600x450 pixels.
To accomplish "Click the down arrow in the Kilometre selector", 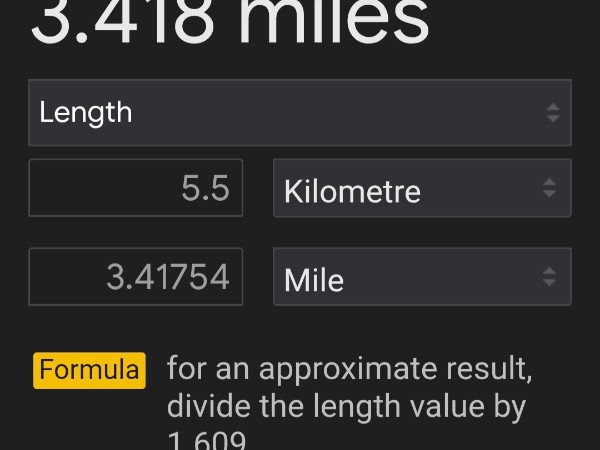I will pyautogui.click(x=549, y=195).
